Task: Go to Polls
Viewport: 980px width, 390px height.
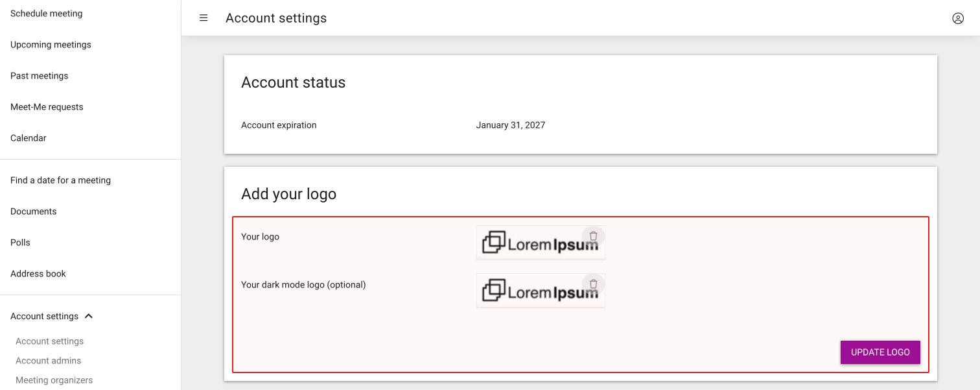Action: pyautogui.click(x=20, y=243)
